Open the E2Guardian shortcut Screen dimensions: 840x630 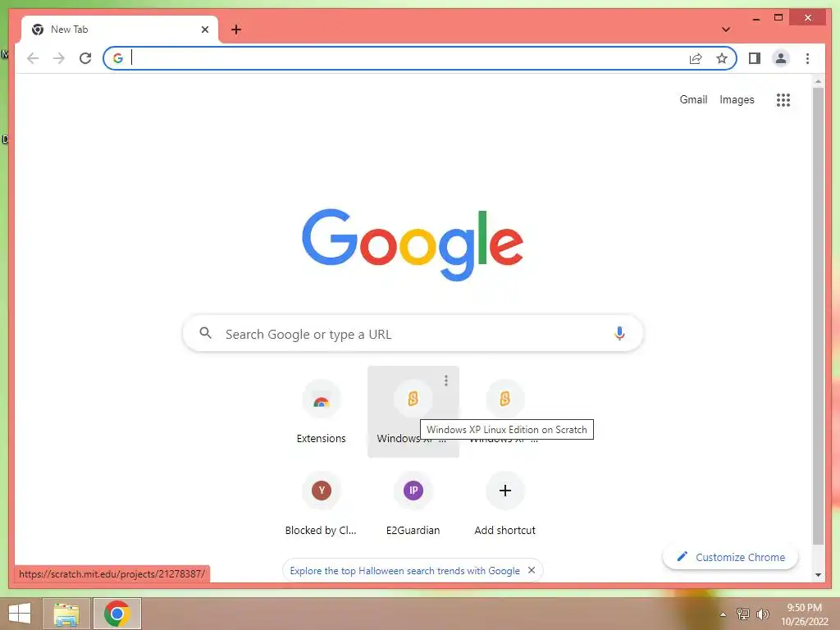point(413,504)
